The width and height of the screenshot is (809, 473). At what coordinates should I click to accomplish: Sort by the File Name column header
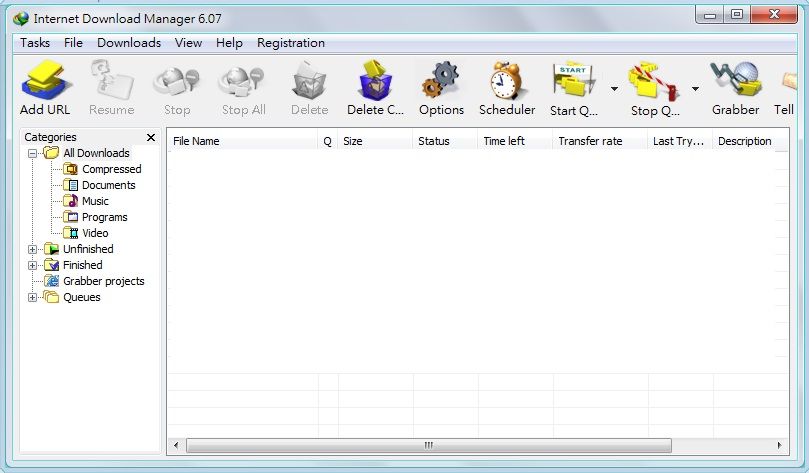tap(242, 141)
